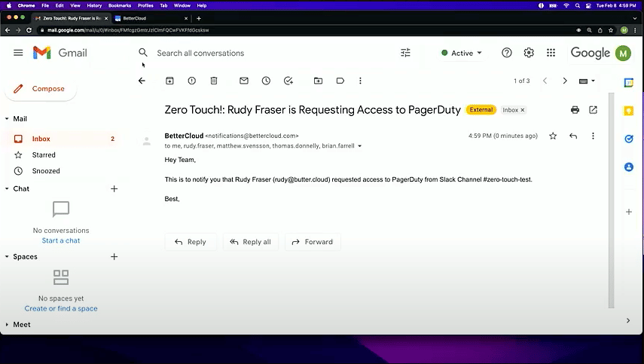Viewport: 644px width, 364px height.
Task: Click the Chrome address bar
Action: pos(304,30)
